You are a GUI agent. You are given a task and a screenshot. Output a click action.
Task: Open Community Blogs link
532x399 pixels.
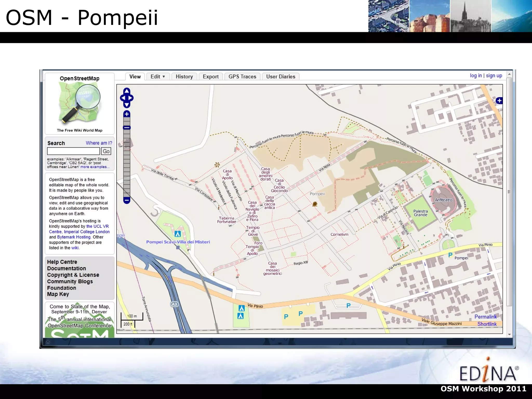pyautogui.click(x=70, y=281)
